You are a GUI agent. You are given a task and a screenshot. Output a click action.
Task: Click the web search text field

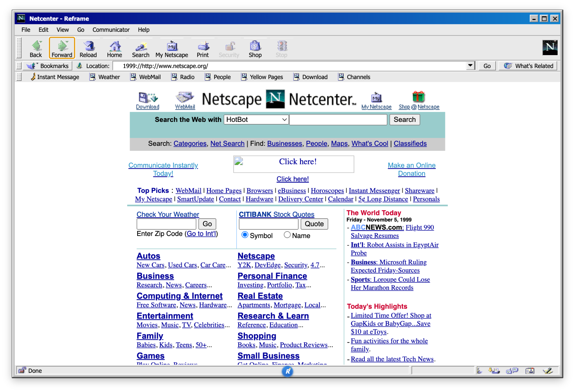(338, 119)
